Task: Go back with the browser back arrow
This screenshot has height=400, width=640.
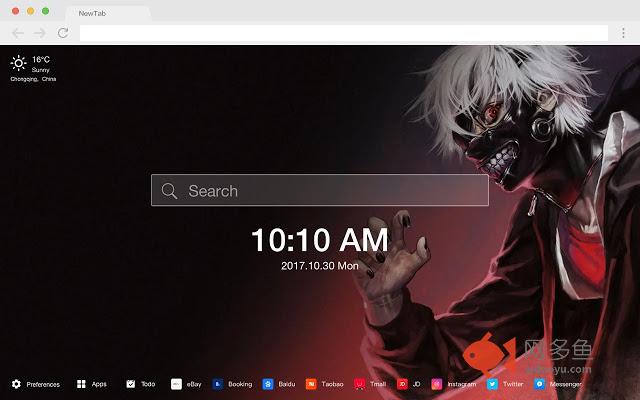Action: pyautogui.click(x=18, y=33)
